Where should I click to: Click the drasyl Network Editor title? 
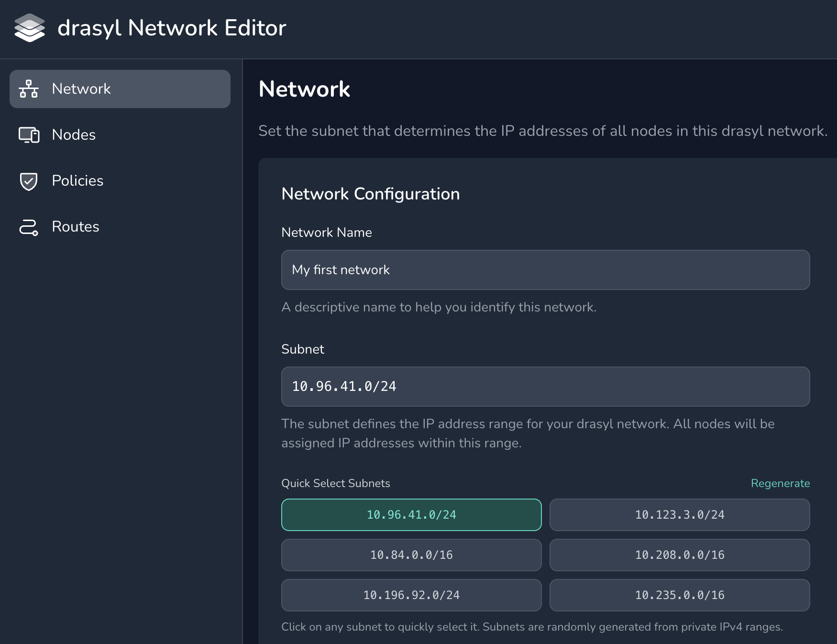click(x=172, y=28)
